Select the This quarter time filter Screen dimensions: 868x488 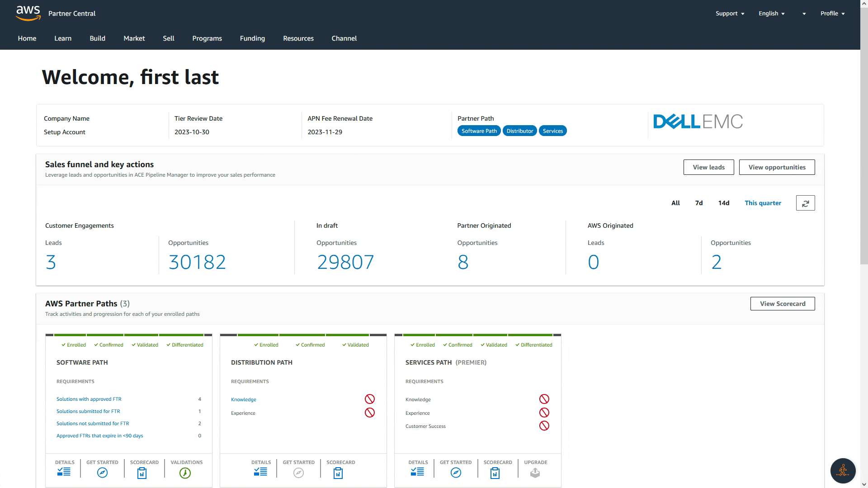(763, 203)
